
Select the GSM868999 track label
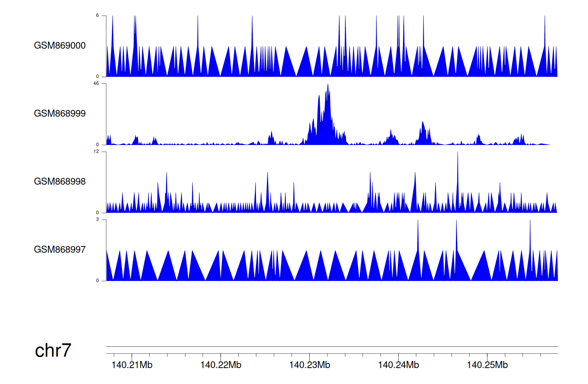pyautogui.click(x=60, y=114)
